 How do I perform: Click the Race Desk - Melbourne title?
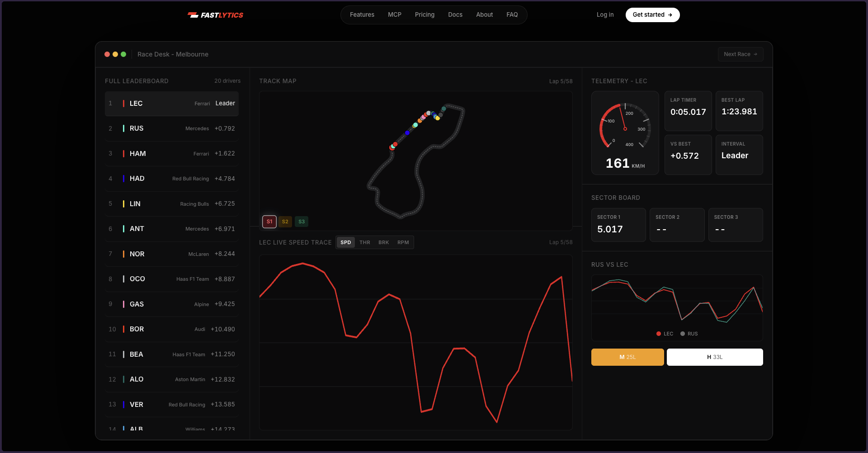(173, 54)
